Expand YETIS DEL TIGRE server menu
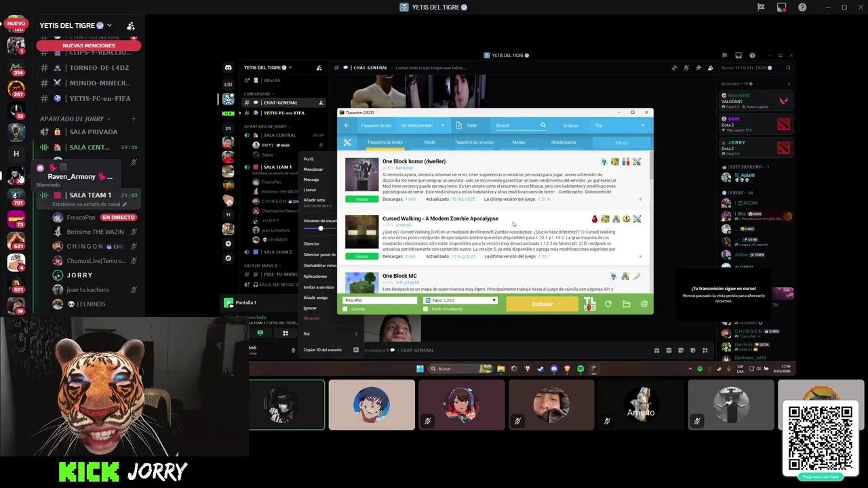 click(109, 26)
